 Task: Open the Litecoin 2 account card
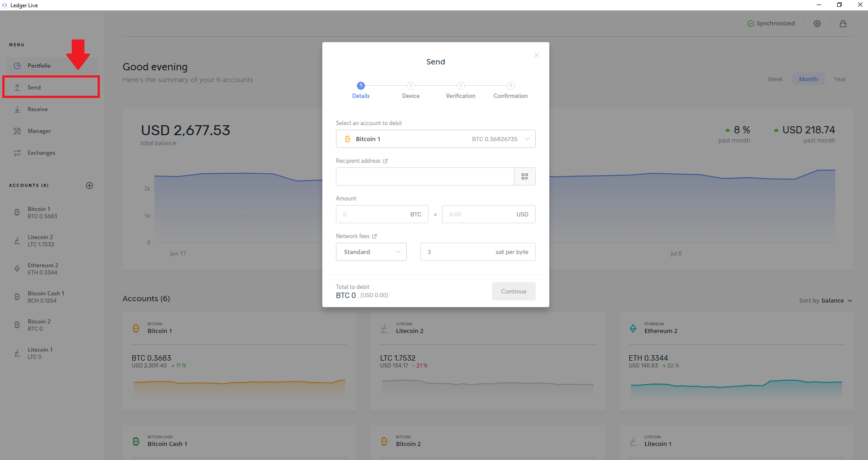[x=488, y=361]
